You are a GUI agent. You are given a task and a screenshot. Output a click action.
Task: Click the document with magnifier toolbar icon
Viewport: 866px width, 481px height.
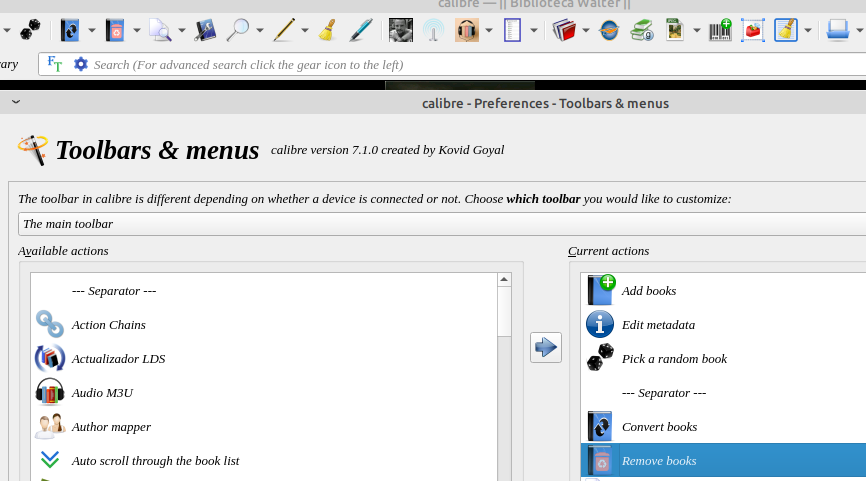tap(160, 30)
